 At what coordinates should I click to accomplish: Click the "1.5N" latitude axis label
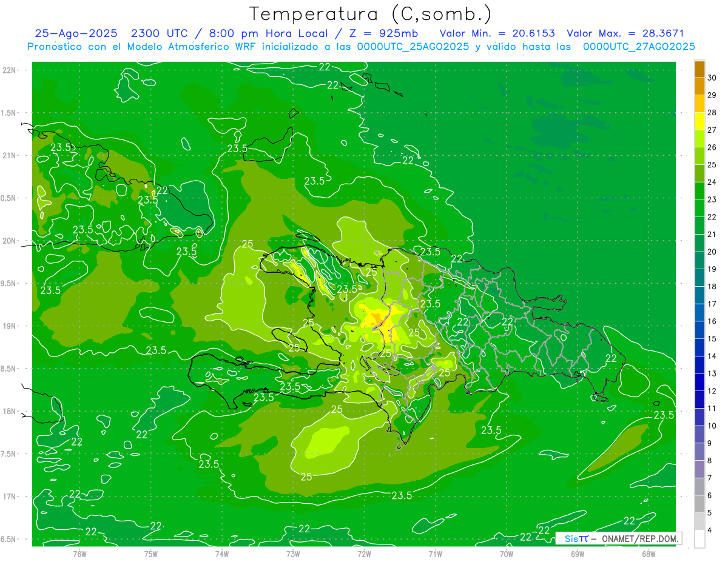pyautogui.click(x=8, y=113)
